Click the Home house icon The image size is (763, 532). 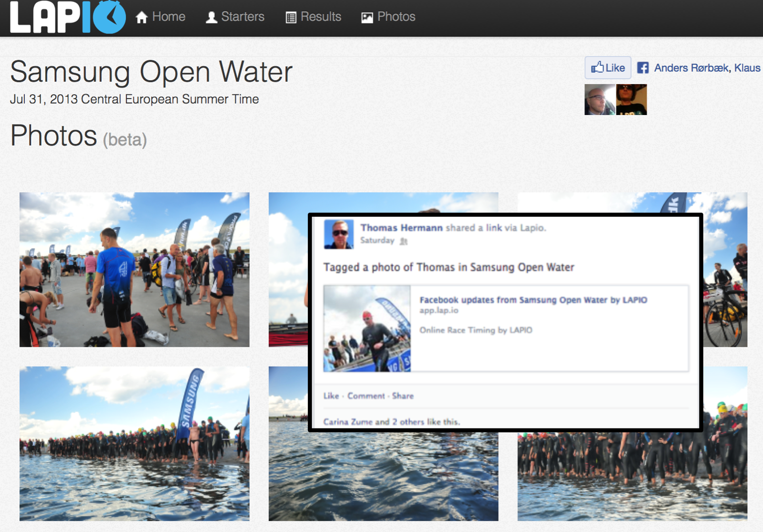[x=142, y=17]
